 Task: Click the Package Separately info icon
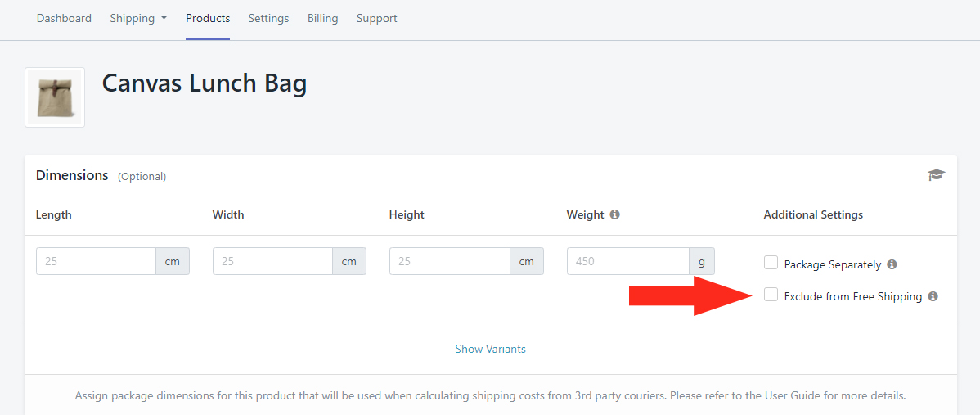(x=892, y=264)
